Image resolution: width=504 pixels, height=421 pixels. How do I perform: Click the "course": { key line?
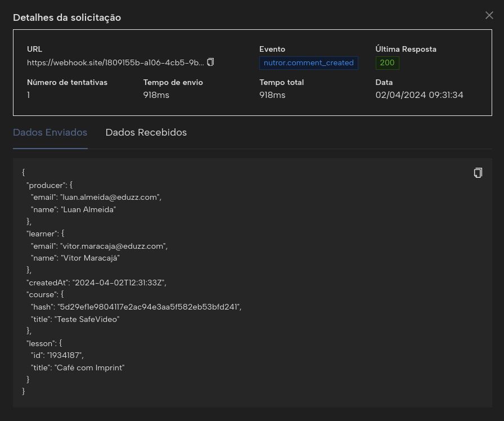click(45, 294)
